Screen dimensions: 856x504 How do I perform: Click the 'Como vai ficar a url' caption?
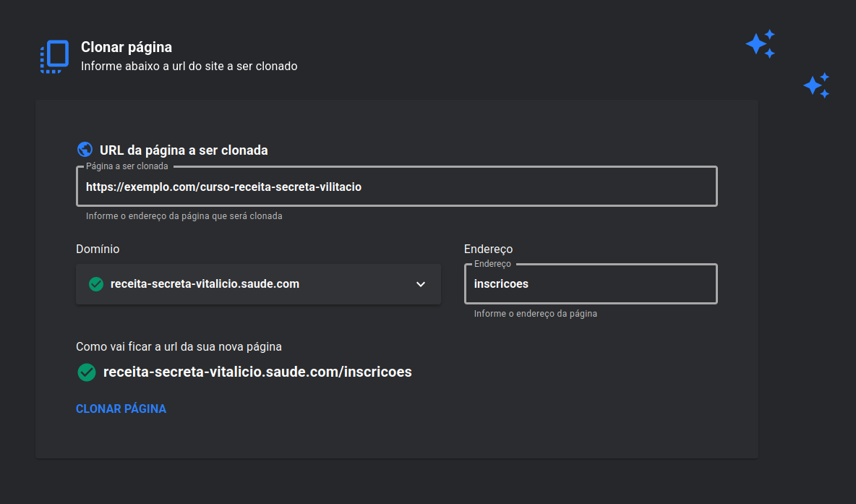179,346
